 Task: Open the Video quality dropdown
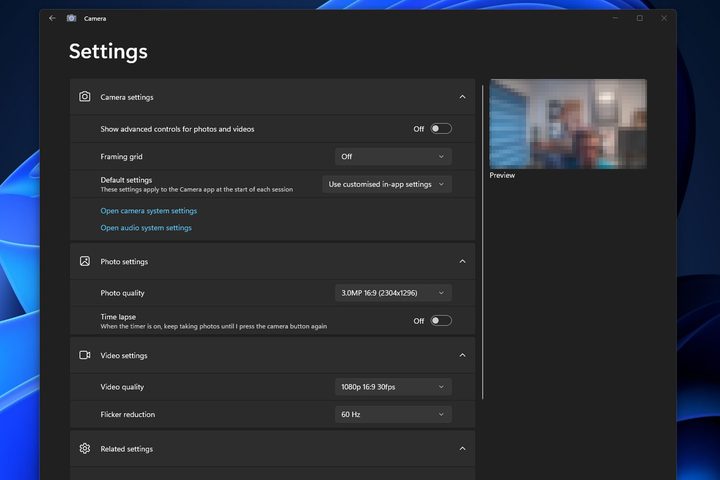pos(393,387)
